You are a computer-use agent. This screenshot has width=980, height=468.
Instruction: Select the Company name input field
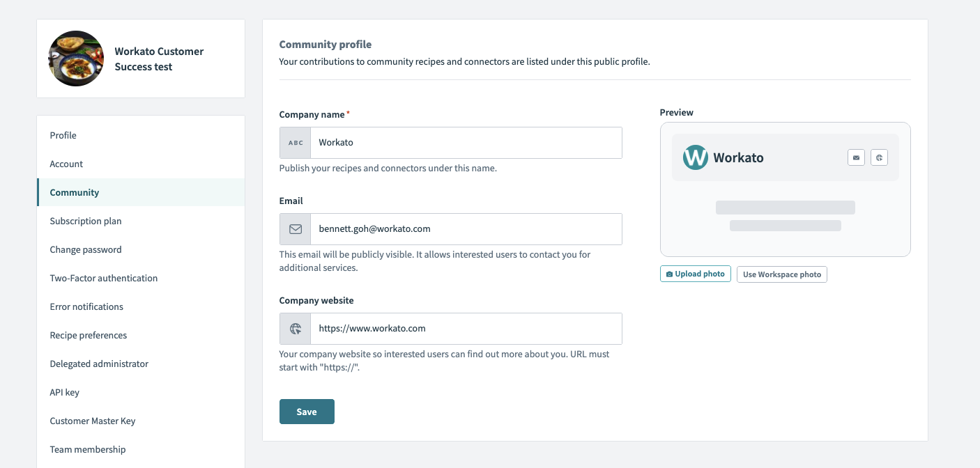pyautogui.click(x=467, y=142)
